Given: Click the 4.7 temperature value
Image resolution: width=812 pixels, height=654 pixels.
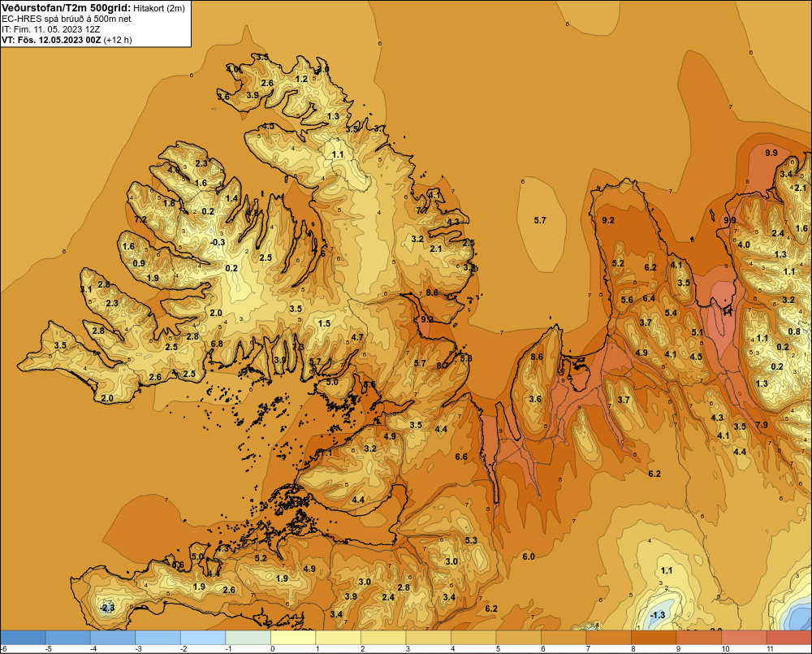Looking at the screenshot, I should [357, 337].
